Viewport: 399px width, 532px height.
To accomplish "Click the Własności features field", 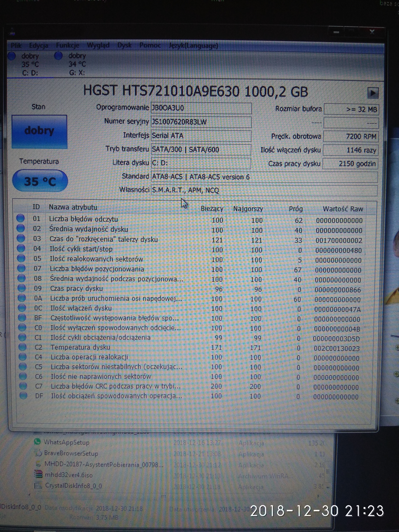I will [264, 190].
